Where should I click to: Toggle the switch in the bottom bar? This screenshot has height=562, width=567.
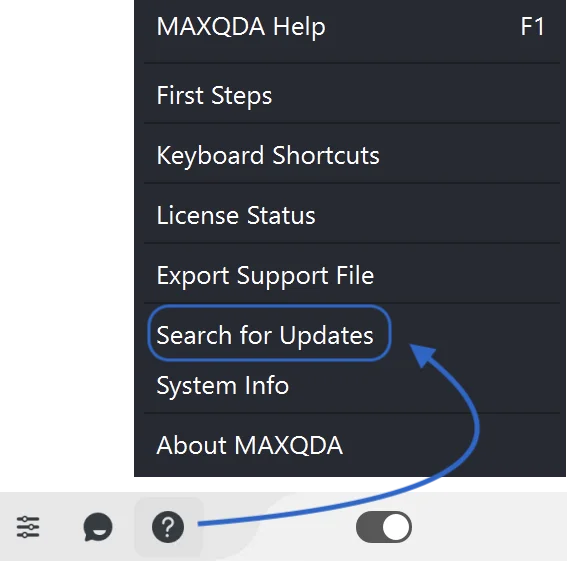point(384,527)
